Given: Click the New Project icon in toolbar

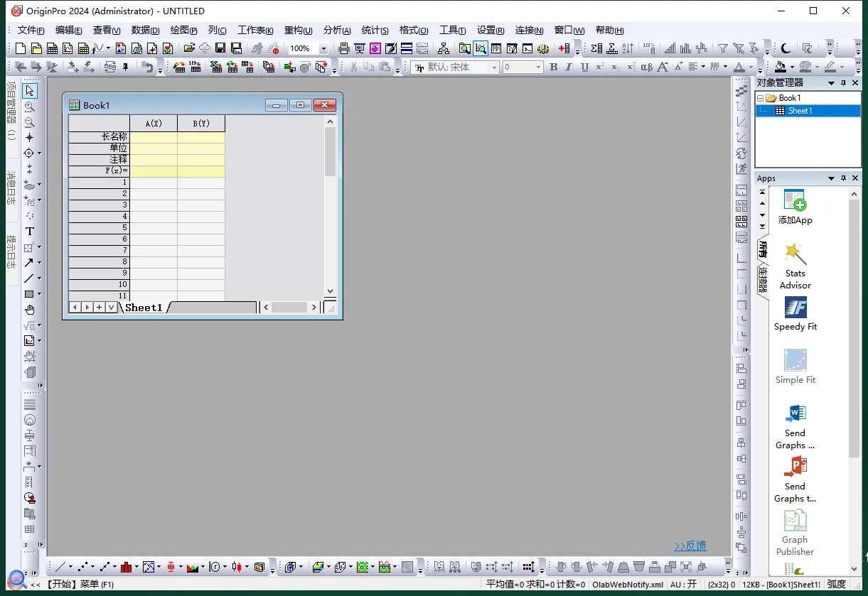Looking at the screenshot, I should pyautogui.click(x=21, y=48).
